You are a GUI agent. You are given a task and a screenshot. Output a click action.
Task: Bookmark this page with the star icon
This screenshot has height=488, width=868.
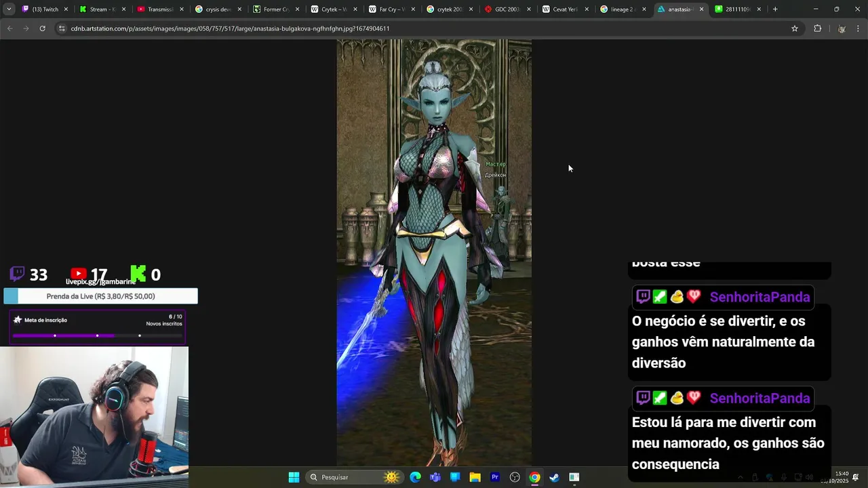(x=794, y=28)
